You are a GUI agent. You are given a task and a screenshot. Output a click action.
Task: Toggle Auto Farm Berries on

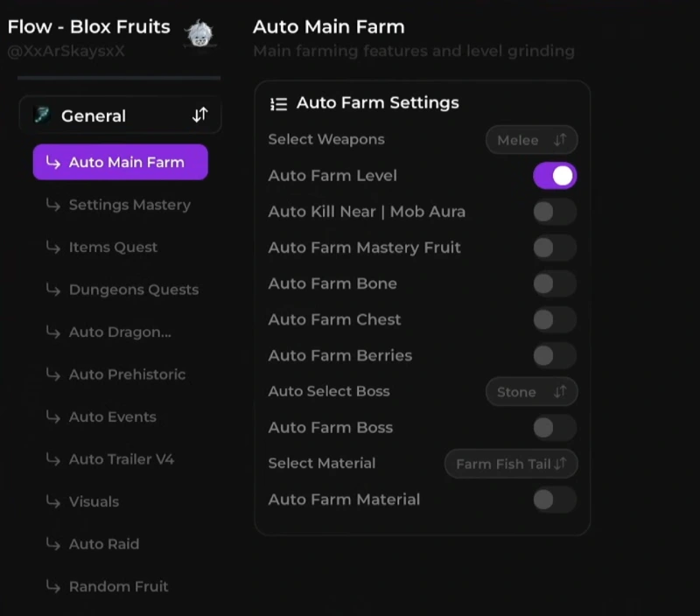coord(553,356)
